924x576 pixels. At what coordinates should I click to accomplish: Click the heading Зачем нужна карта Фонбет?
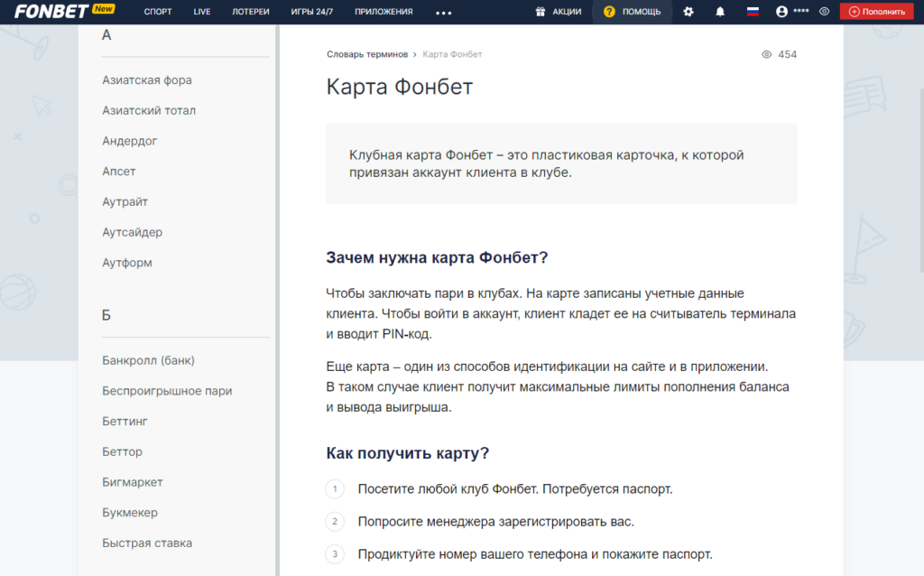(437, 257)
